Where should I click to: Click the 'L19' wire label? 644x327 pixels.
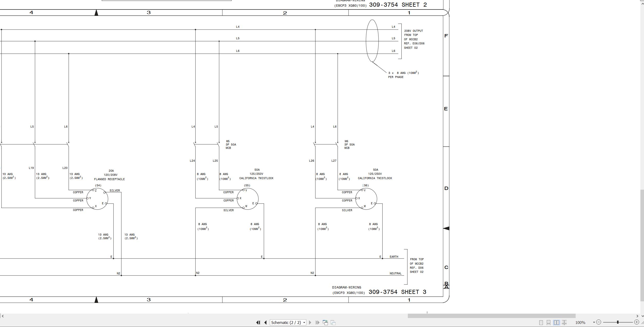pos(31,168)
